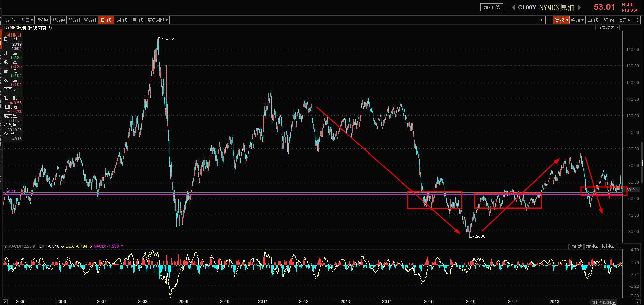Close the MACD indicator panel
The image size is (644, 305).
(x=619, y=246)
